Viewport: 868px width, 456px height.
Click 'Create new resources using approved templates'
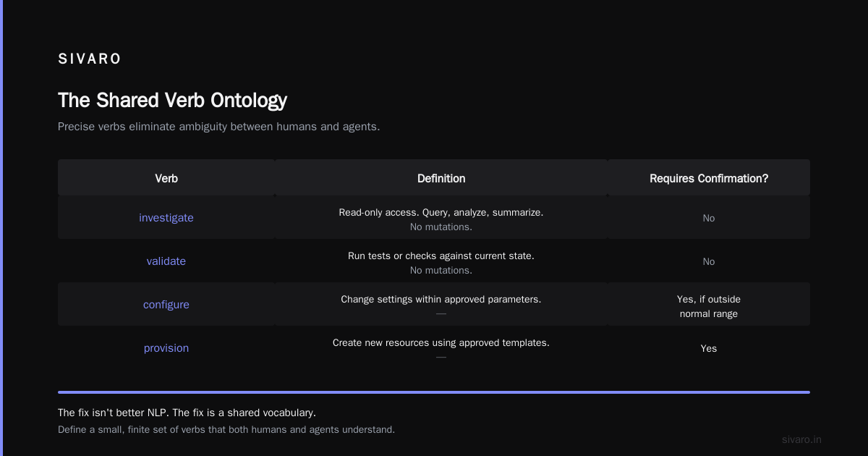pyautogui.click(x=441, y=343)
